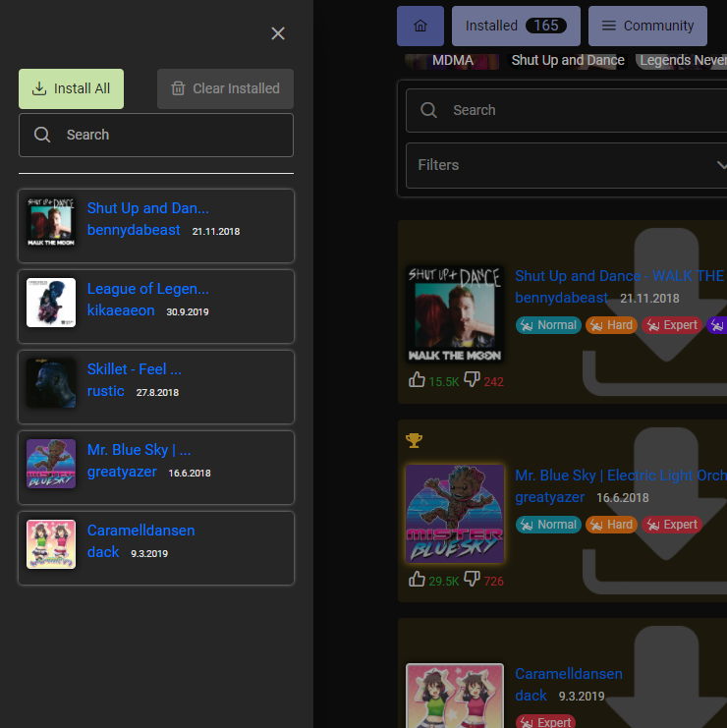Open greatyazer uploader on main song card

point(549,497)
